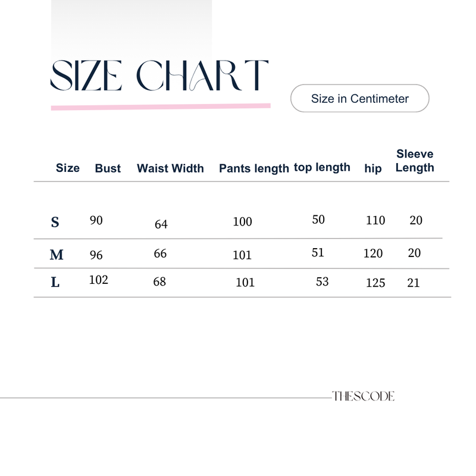Viewport: 476px width, 476px height.
Task: Click the top length value 53
Action: (322, 281)
